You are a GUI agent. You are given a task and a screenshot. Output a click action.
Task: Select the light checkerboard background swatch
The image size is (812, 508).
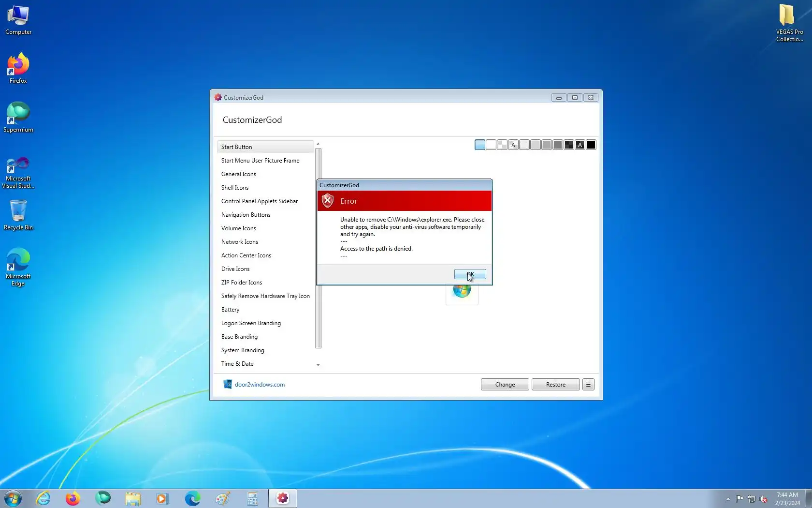(x=502, y=145)
